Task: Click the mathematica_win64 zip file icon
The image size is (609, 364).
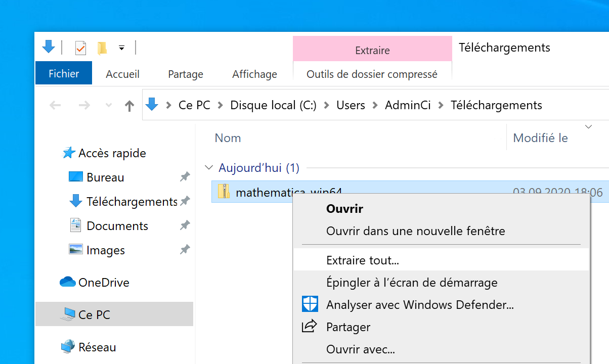Action: coord(224,192)
